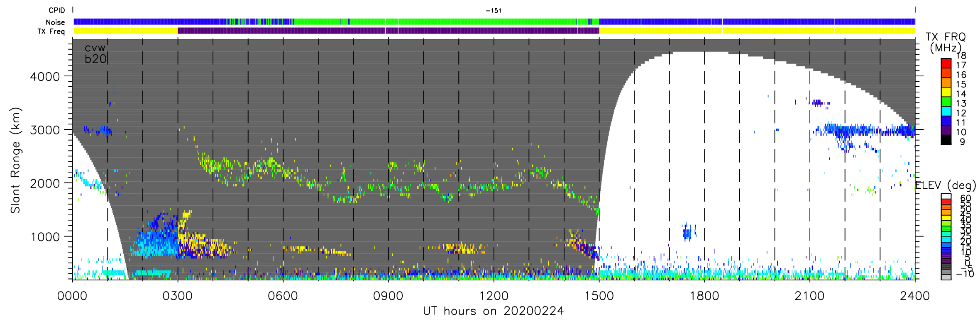The width and height of the screenshot is (980, 326).
Task: Click the '14' value on TX FRQ colorbar
Action: (x=961, y=94)
